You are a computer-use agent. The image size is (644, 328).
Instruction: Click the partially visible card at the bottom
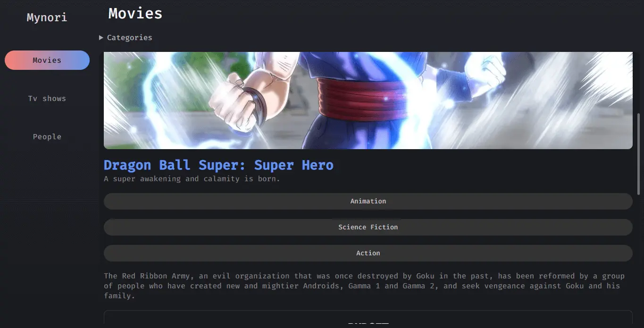coord(368,319)
